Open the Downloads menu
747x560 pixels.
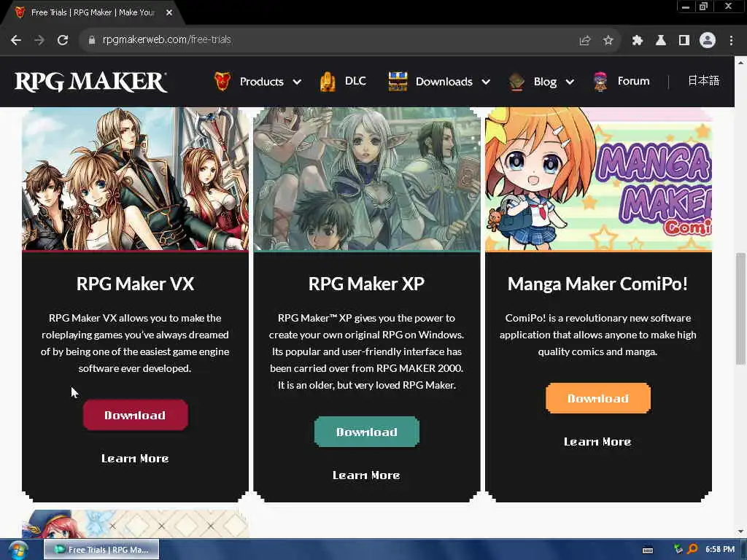click(444, 82)
